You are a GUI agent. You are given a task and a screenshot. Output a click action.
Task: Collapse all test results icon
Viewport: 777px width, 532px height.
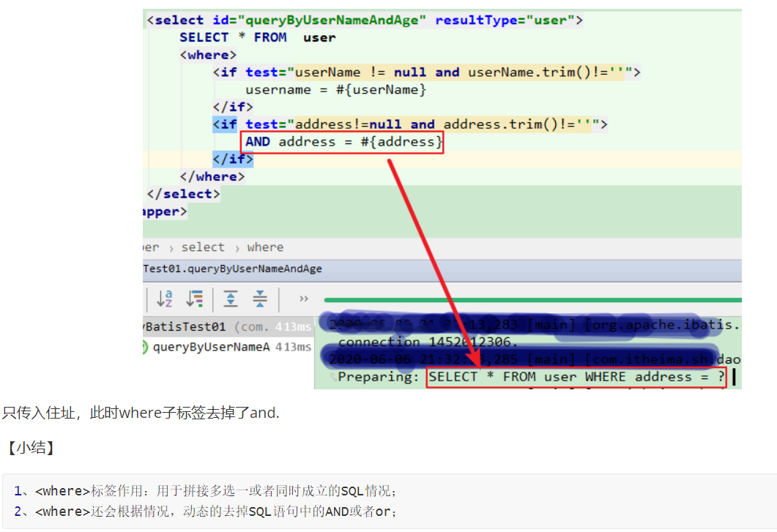(260, 299)
